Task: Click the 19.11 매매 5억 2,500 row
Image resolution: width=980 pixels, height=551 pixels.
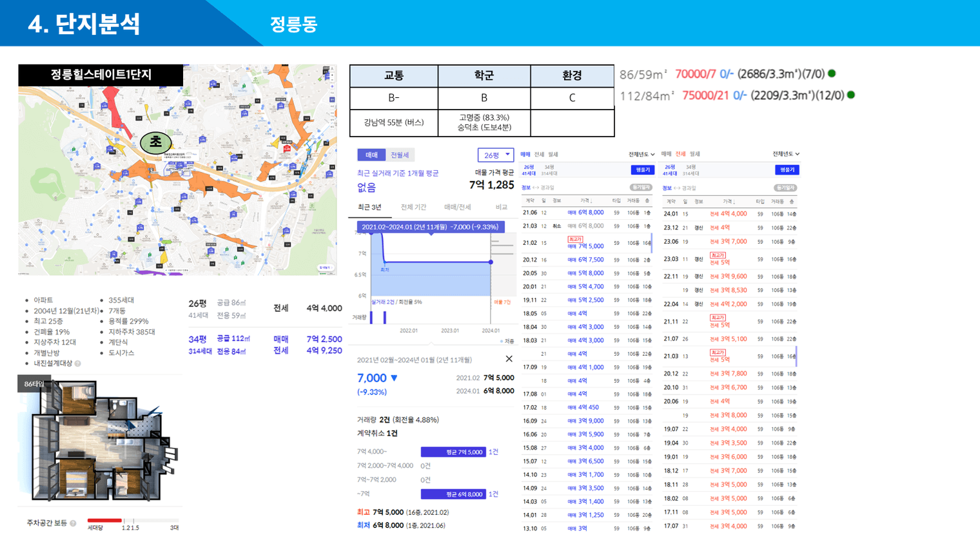Action: tap(587, 300)
